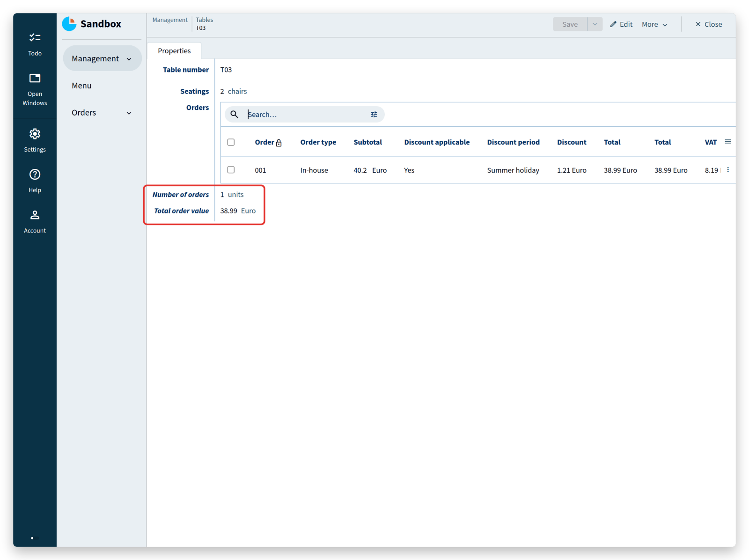Click the Edit pencil icon
Screen dimensions: 749x560
(613, 24)
